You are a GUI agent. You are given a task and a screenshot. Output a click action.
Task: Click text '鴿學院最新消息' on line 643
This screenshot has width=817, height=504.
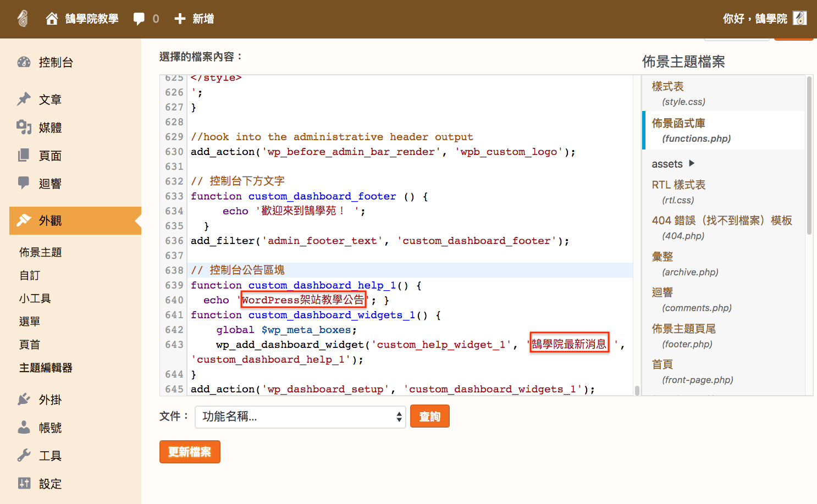coord(569,344)
